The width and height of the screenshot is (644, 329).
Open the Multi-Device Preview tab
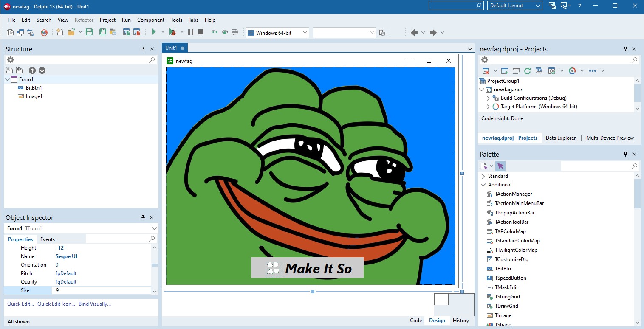click(x=610, y=138)
